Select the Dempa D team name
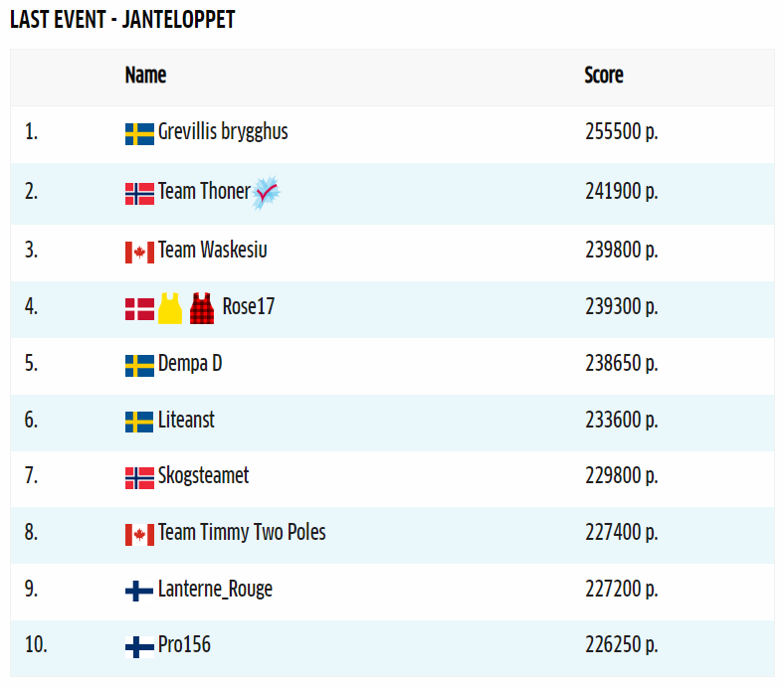Screen dimensions: 784x687 tap(190, 363)
